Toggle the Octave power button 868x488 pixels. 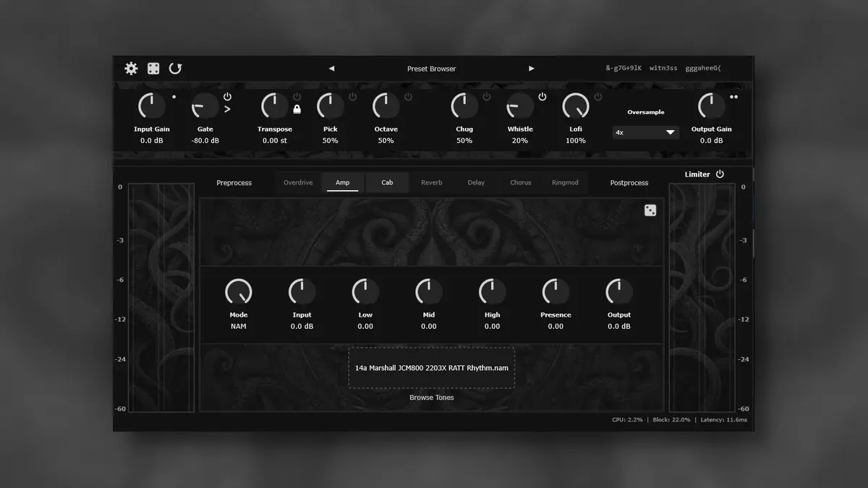(x=408, y=96)
